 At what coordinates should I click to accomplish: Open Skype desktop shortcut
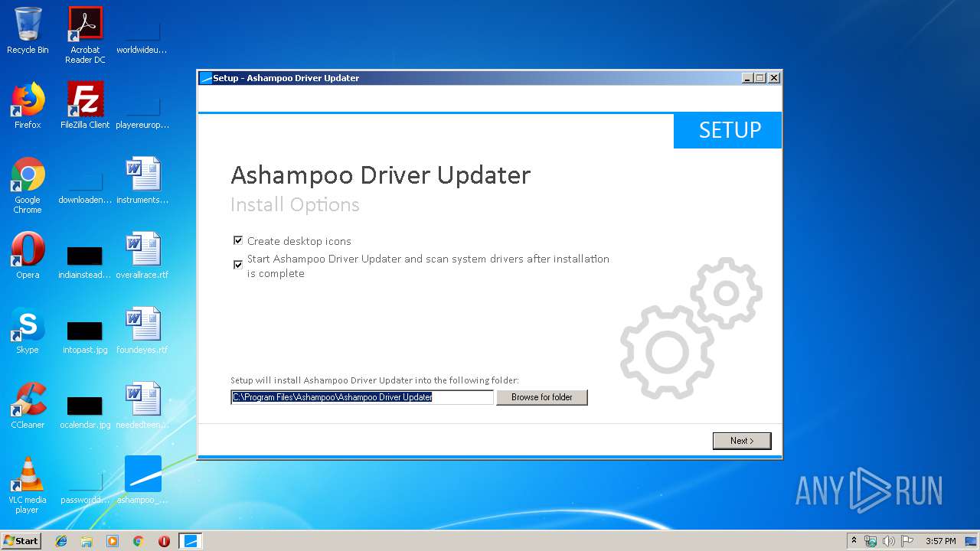pyautogui.click(x=28, y=331)
